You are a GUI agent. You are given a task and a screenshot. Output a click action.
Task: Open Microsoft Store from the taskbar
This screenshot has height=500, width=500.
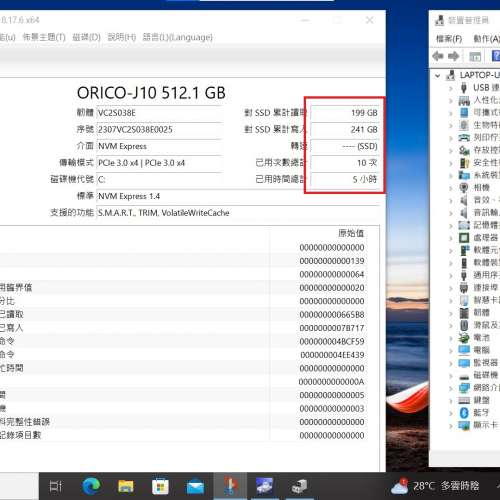(160, 487)
